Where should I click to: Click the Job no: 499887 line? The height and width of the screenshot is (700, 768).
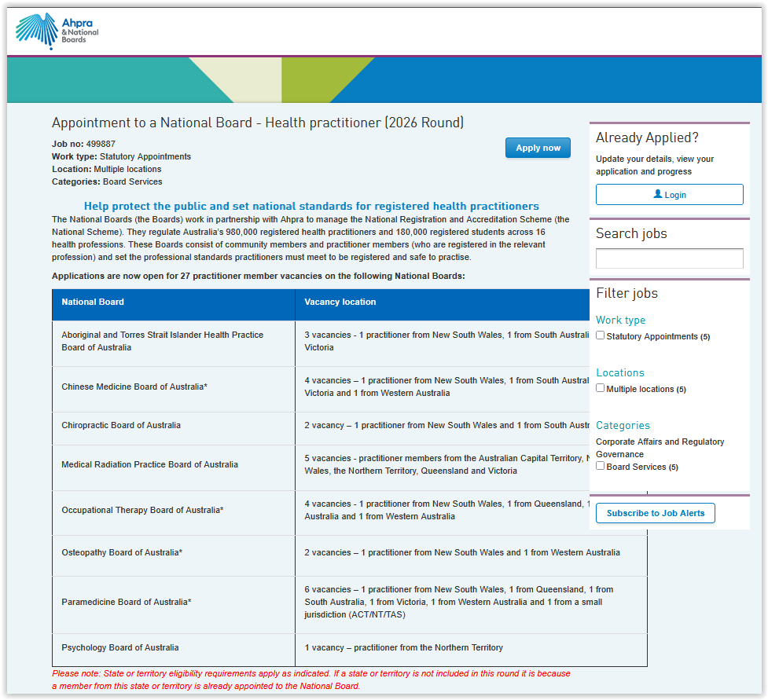(84, 144)
